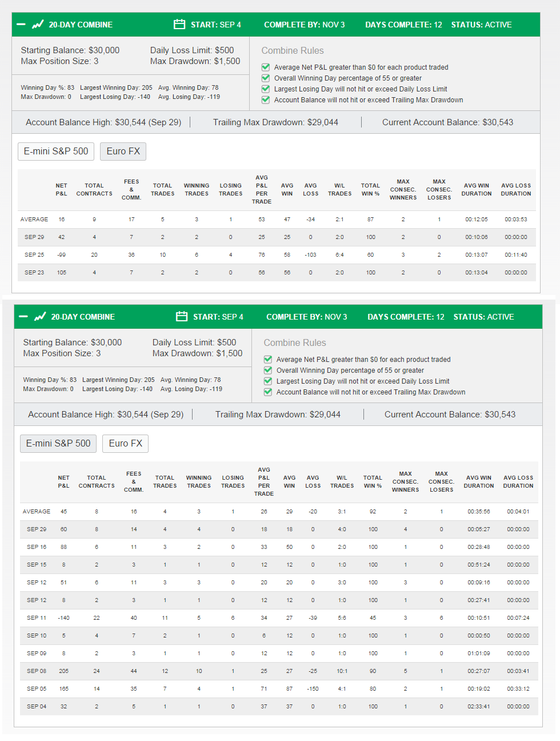Click the 00:35:56 average win duration value

pyautogui.click(x=479, y=512)
